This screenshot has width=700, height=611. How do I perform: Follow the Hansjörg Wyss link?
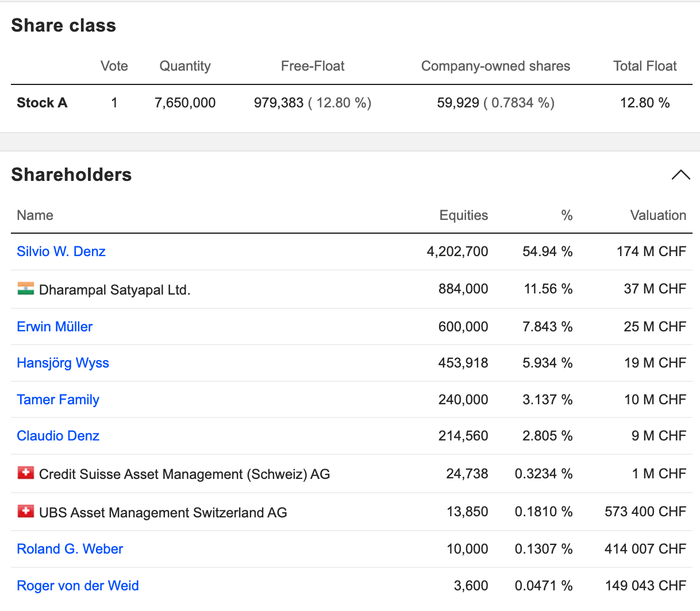point(63,363)
